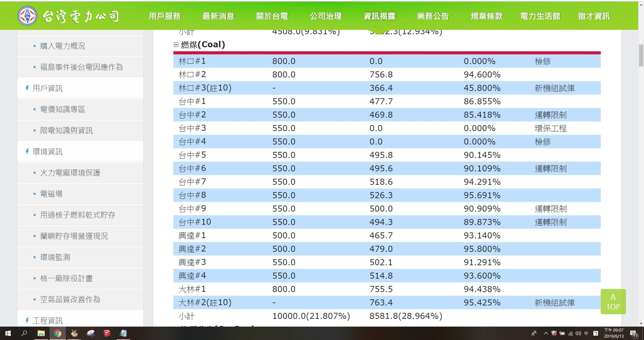Open the 徵才資訊 menu
Viewport: 644px width, 340px height.
click(x=594, y=16)
